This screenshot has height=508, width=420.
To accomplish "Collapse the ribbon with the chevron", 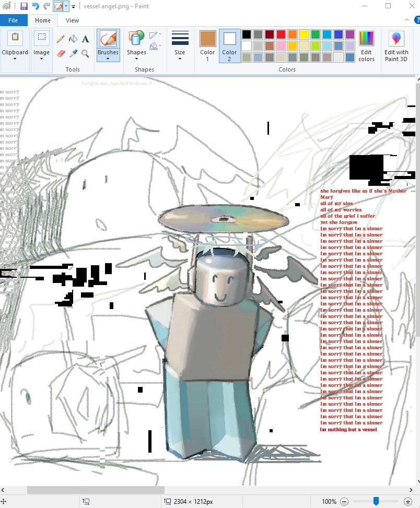I will click(x=407, y=20).
